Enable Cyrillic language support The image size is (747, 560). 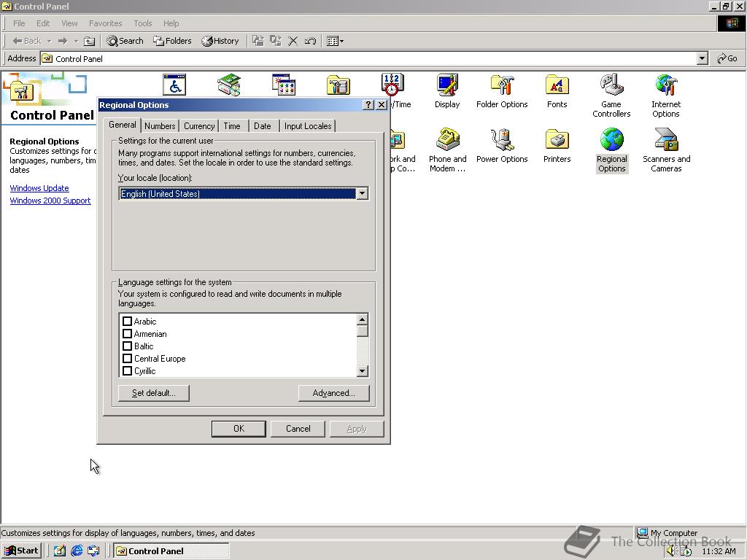click(128, 370)
